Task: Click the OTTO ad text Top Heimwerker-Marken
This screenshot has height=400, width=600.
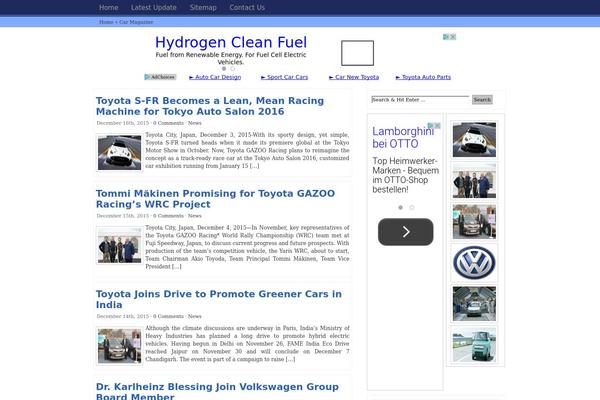Action: pos(406,175)
